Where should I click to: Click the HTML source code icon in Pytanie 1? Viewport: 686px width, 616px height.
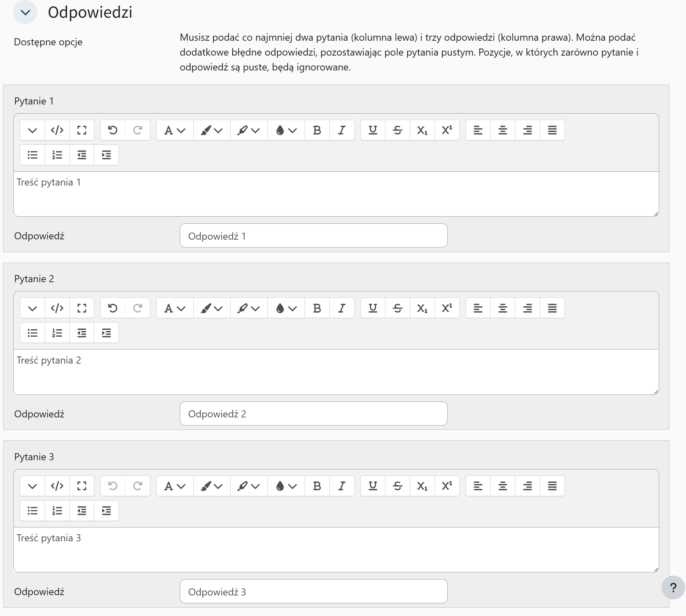pos(57,130)
